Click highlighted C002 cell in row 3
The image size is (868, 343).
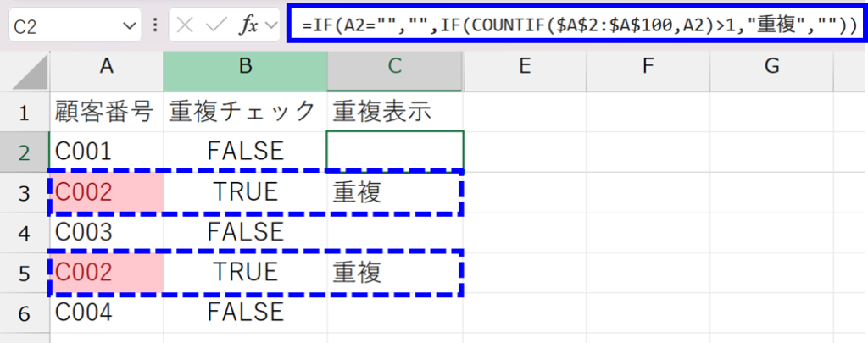[106, 192]
